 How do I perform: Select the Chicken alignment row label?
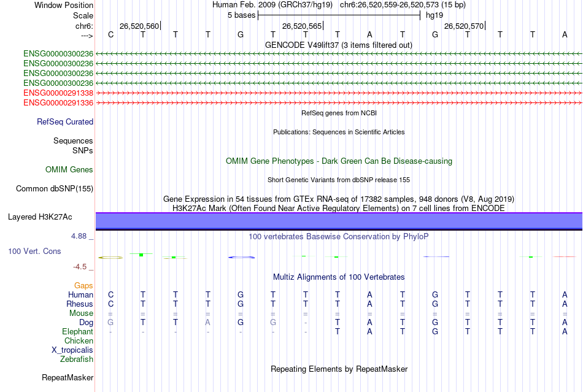pos(79,340)
